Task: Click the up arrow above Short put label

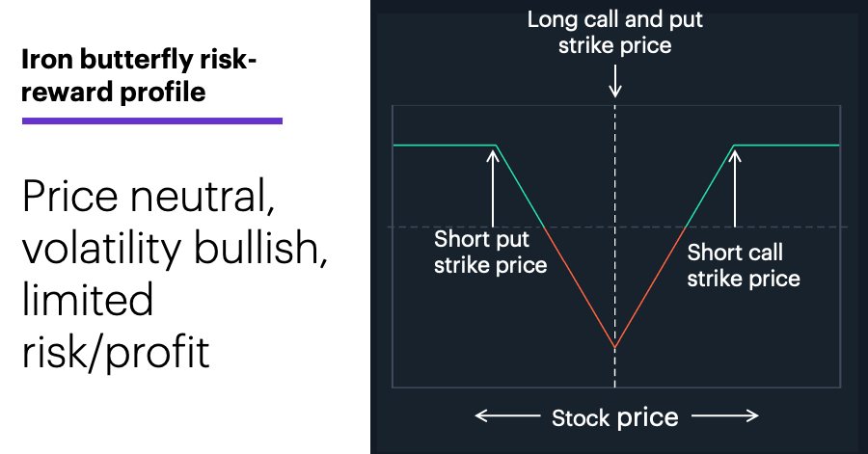Action: pos(493,188)
